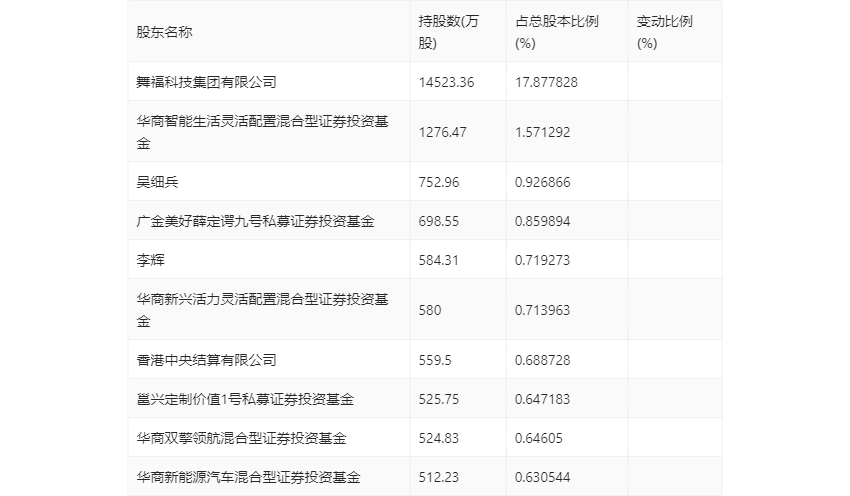
Task: Click the value 559.5
Action: (x=435, y=359)
